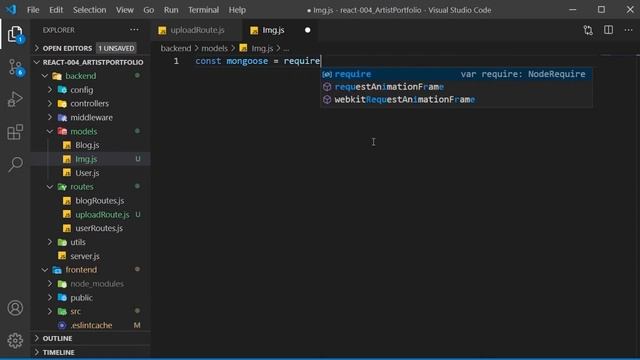
Task: Switch to the uploadRoute.js tab
Action: point(197,30)
